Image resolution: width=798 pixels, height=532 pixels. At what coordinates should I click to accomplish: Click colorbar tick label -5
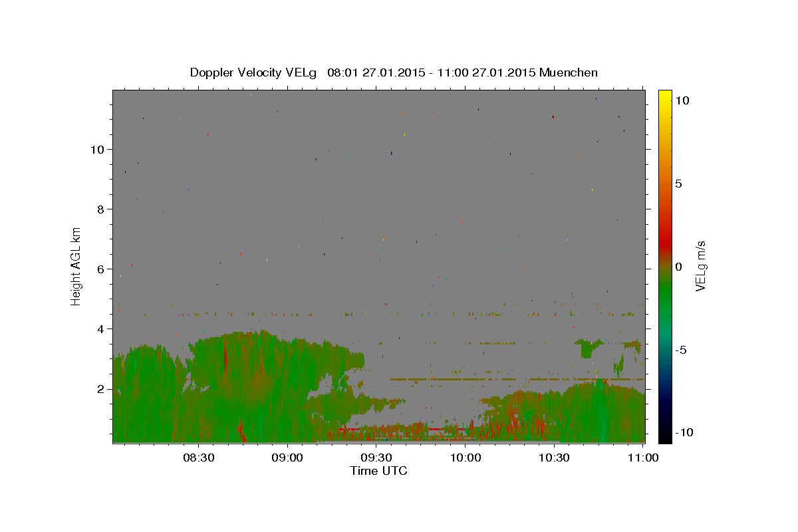[680, 350]
